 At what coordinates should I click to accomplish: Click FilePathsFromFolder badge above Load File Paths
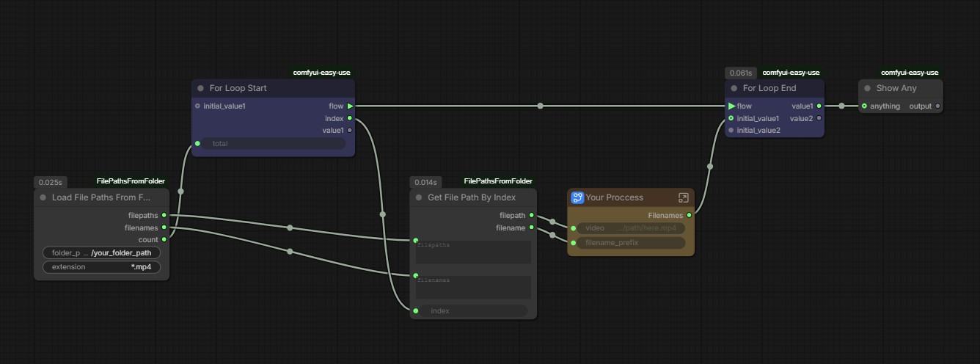(131, 181)
